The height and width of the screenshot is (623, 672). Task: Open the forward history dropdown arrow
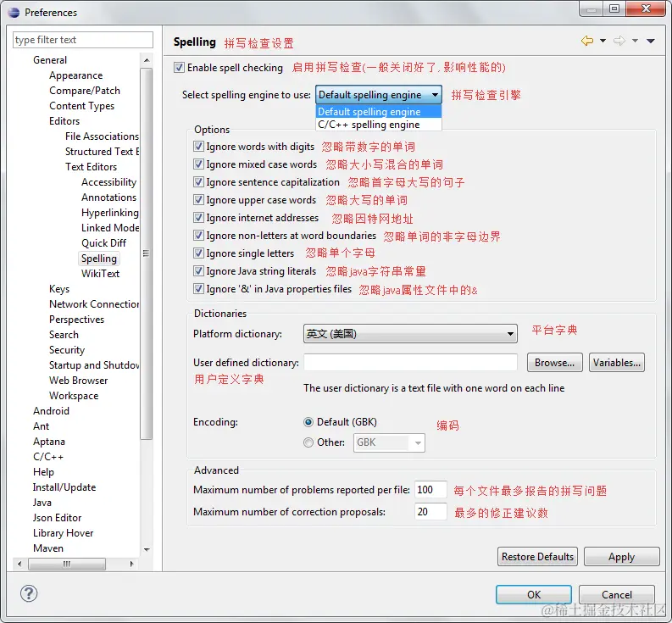pos(636,41)
